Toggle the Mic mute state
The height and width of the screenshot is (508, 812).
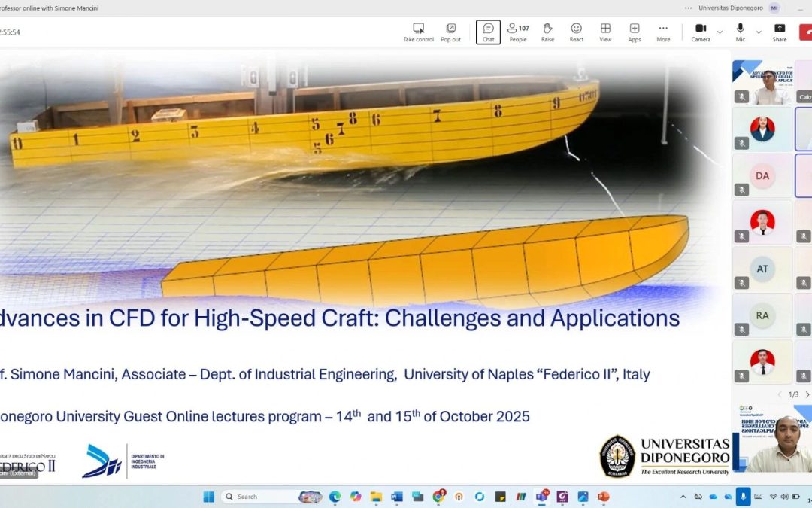740,32
